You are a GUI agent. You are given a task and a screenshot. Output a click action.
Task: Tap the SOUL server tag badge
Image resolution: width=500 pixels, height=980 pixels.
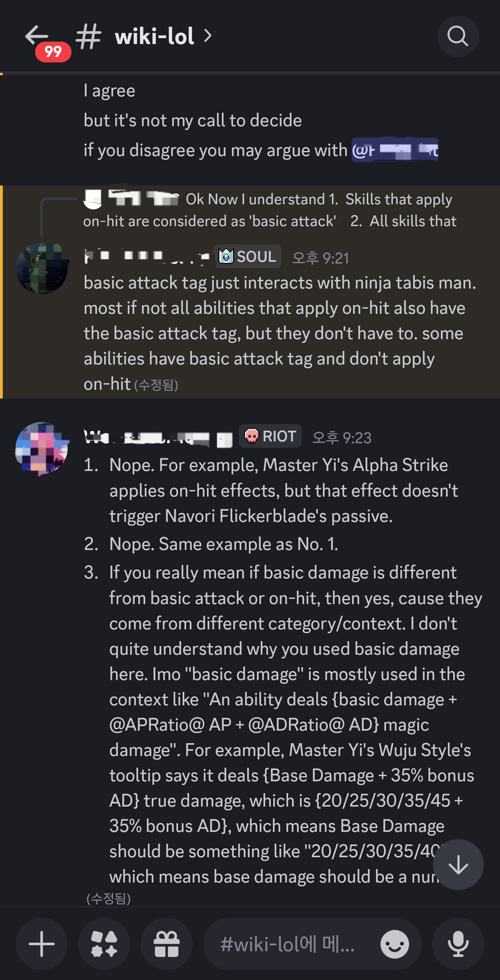point(248,256)
